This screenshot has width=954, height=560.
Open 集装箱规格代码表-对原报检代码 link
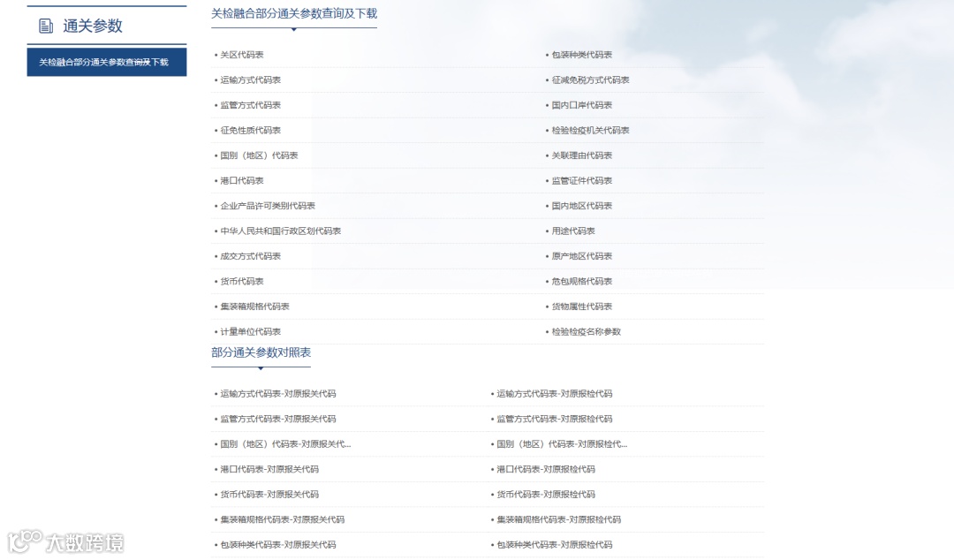tap(558, 520)
